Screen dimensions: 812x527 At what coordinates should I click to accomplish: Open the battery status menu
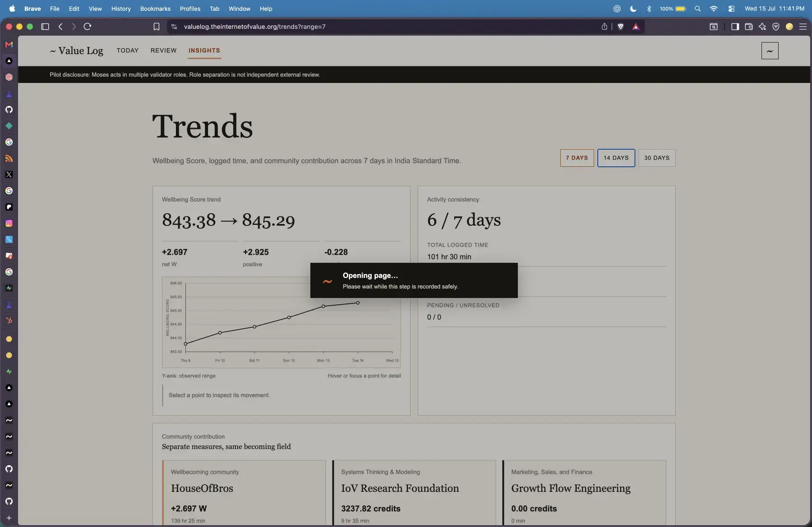(673, 9)
